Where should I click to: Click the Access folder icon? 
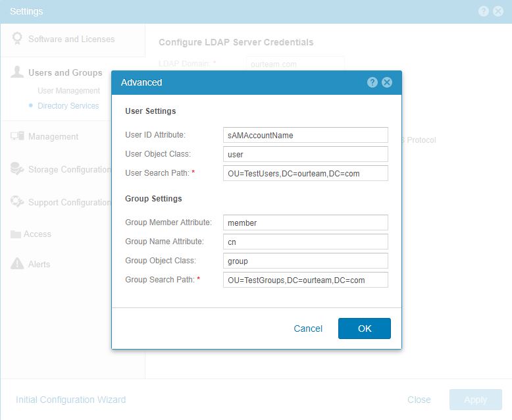tap(16, 234)
